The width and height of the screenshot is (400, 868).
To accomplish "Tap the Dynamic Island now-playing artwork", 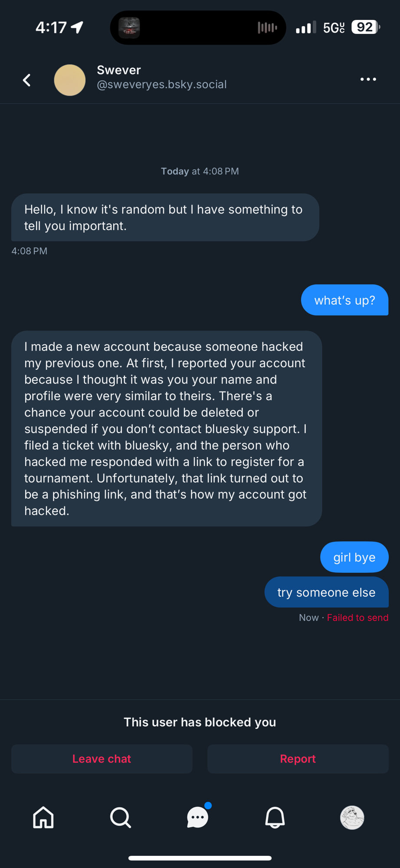I will point(129,28).
